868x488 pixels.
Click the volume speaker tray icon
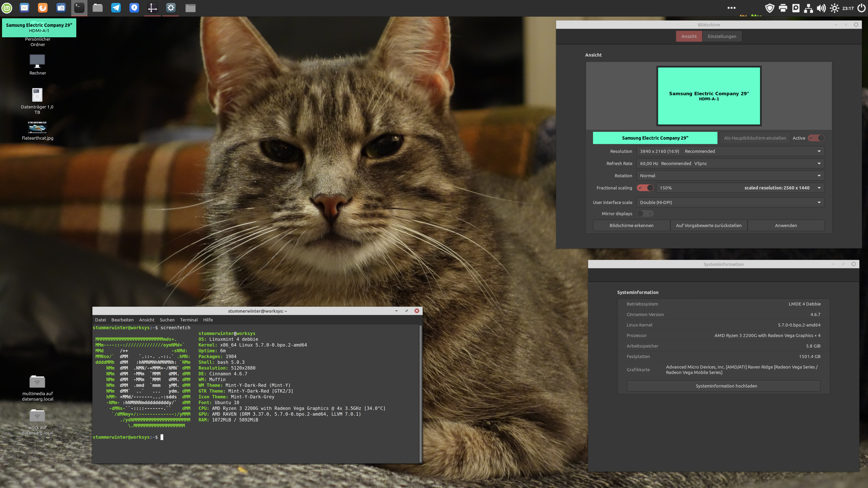[821, 8]
